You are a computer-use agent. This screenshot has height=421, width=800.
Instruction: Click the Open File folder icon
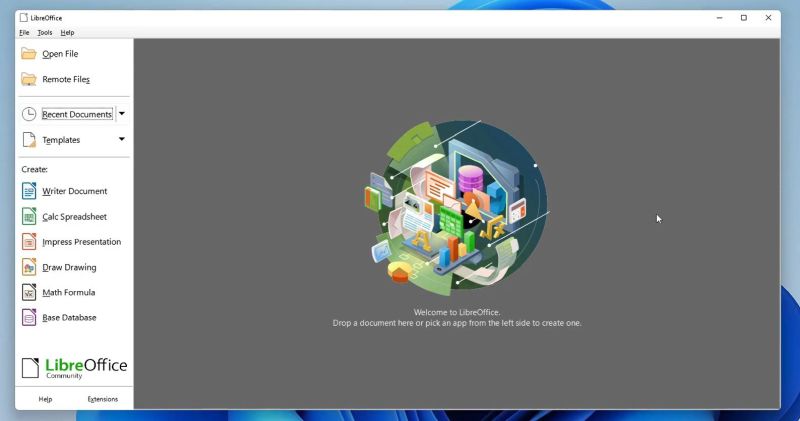point(29,54)
